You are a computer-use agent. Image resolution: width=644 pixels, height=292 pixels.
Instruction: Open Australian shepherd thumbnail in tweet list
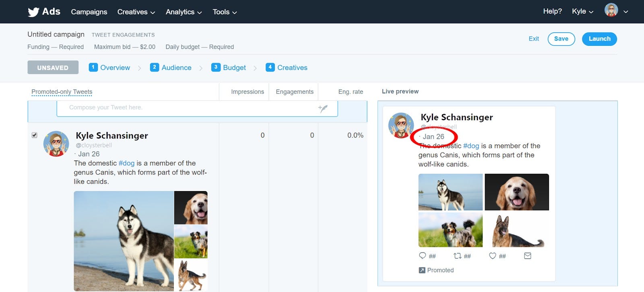191,241
